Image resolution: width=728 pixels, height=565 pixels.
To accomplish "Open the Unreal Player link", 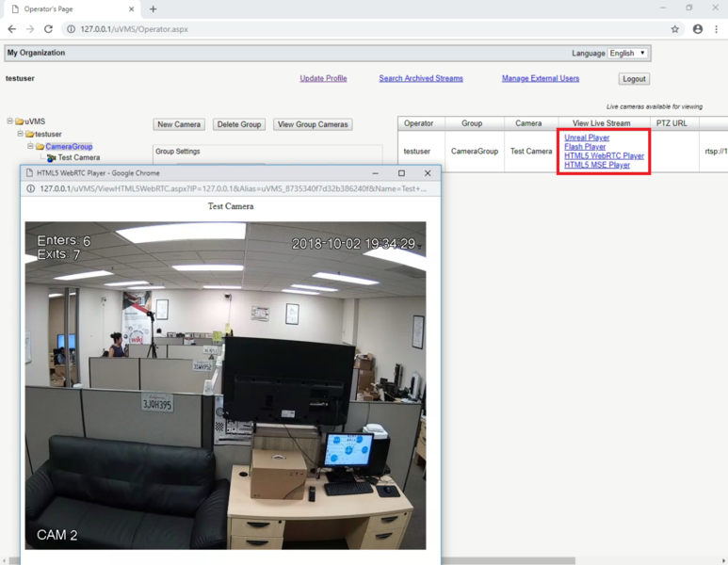I will pos(587,137).
